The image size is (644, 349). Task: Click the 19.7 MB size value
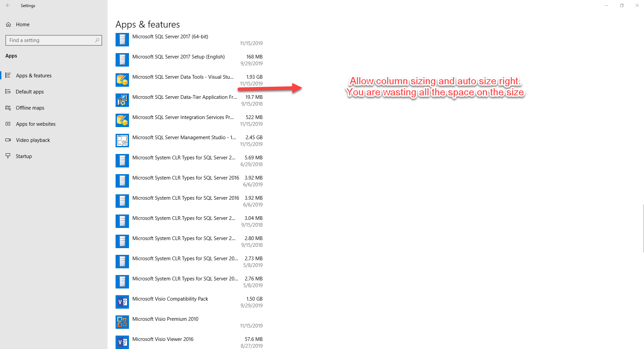254,97
